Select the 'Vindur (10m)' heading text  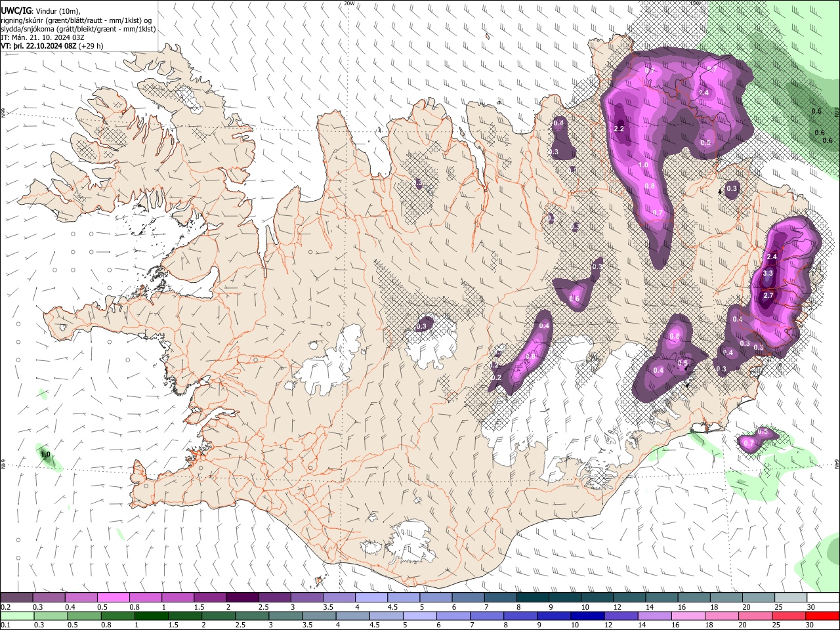point(58,11)
